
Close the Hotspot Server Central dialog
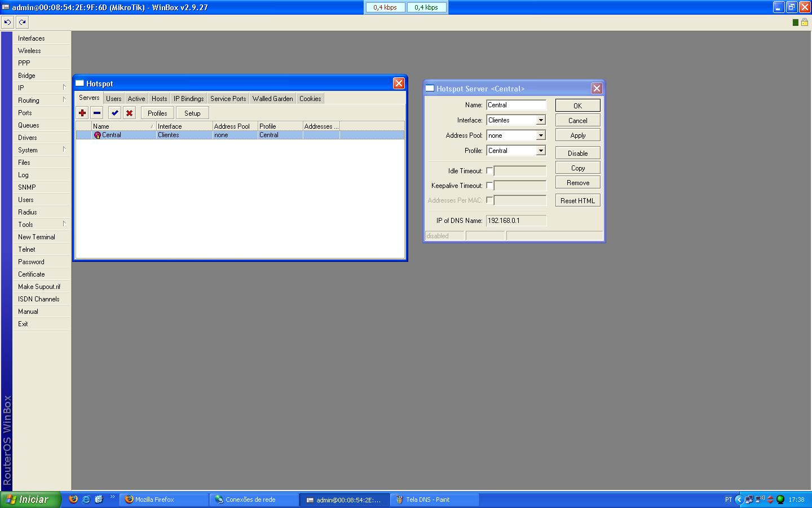click(x=597, y=89)
